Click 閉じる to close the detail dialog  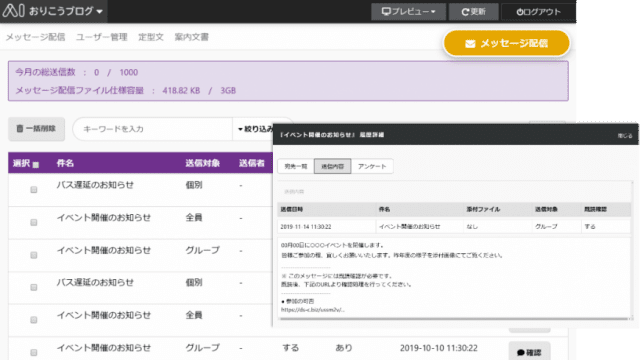pos(624,136)
